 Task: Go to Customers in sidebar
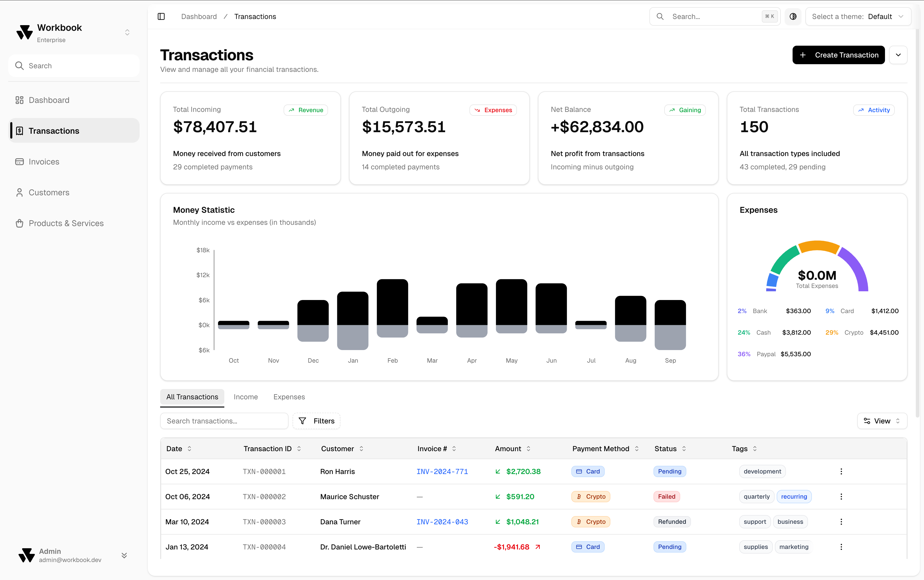pos(49,192)
